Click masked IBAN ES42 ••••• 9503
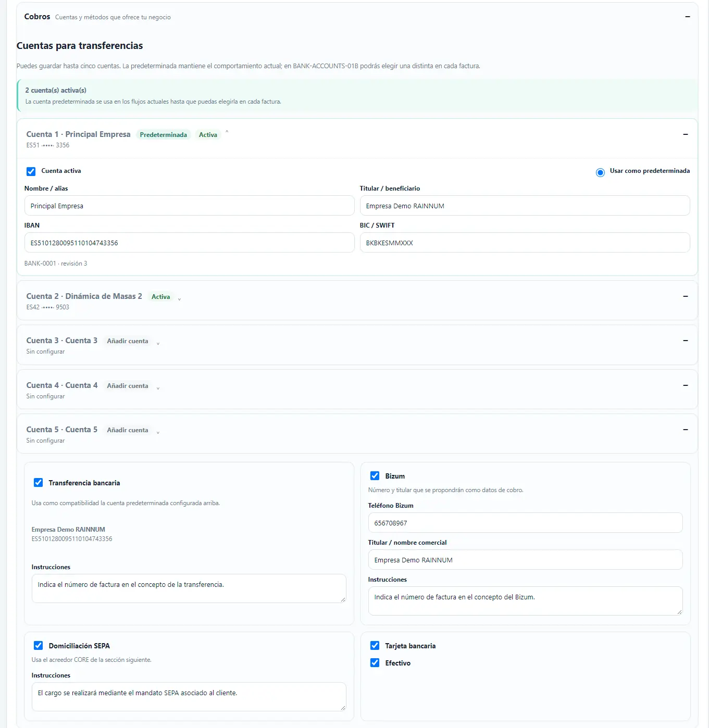 click(x=48, y=307)
